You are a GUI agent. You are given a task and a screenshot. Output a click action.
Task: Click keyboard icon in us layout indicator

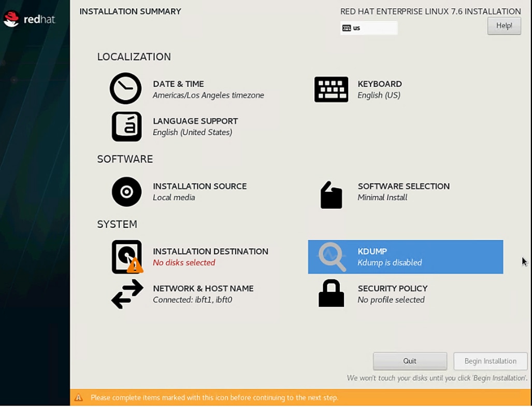347,28
